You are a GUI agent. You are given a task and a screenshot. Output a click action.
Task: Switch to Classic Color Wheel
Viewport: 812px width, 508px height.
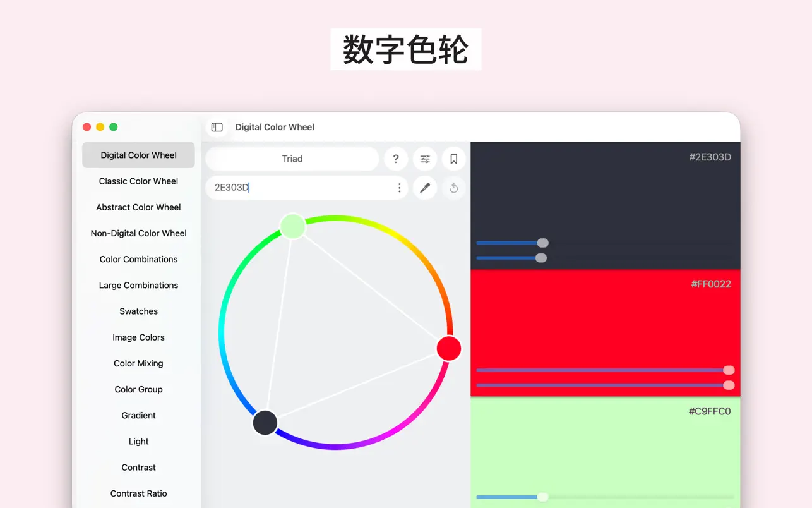(x=138, y=181)
